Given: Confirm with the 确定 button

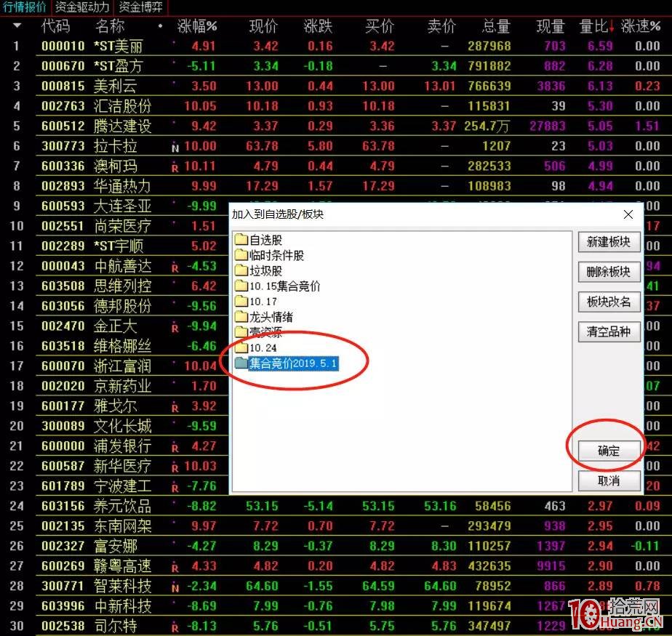Looking at the screenshot, I should pos(609,451).
